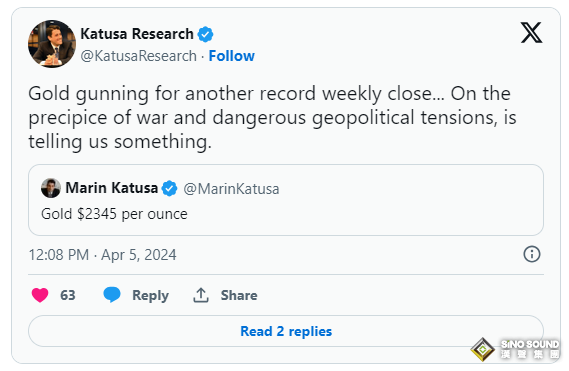
Task: Click the 63 likes count
Action: pyautogui.click(x=68, y=295)
